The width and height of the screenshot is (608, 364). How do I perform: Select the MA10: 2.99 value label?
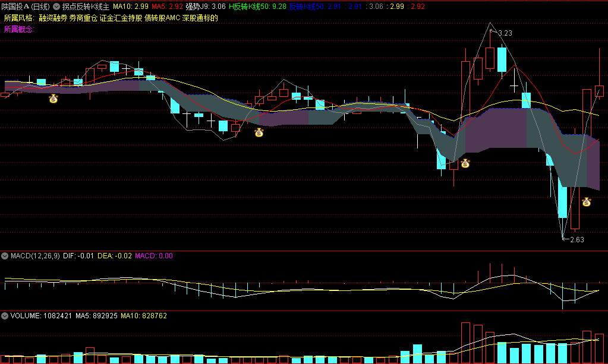(x=131, y=7)
